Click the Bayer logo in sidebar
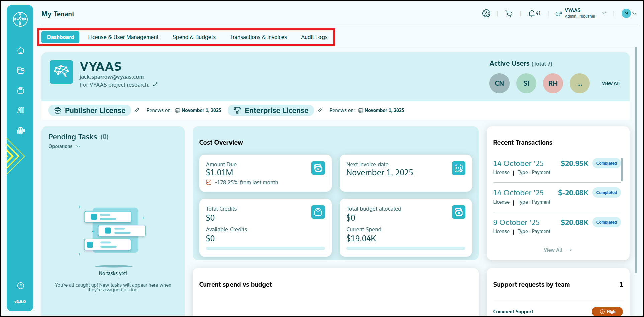 click(20, 19)
